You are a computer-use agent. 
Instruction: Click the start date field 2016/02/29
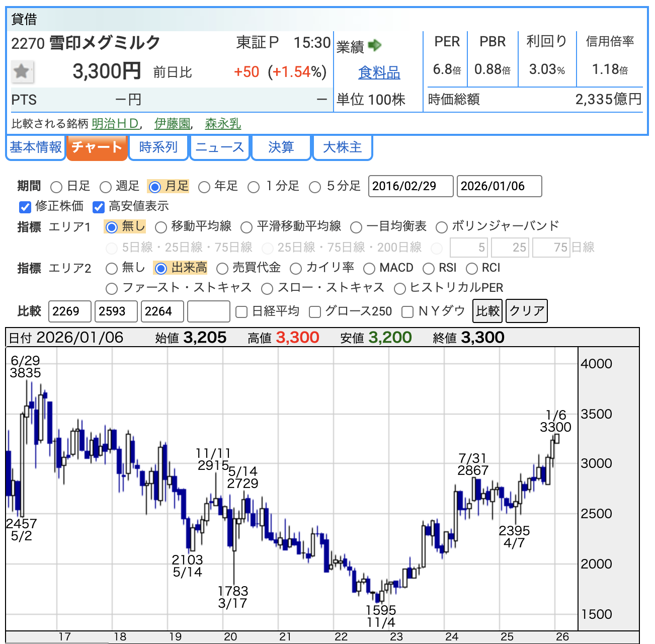click(411, 186)
